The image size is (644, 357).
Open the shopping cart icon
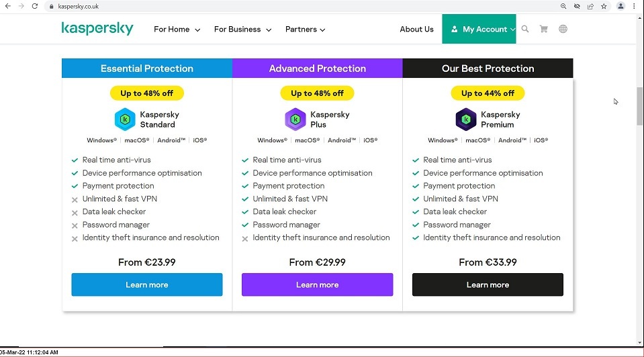point(543,29)
